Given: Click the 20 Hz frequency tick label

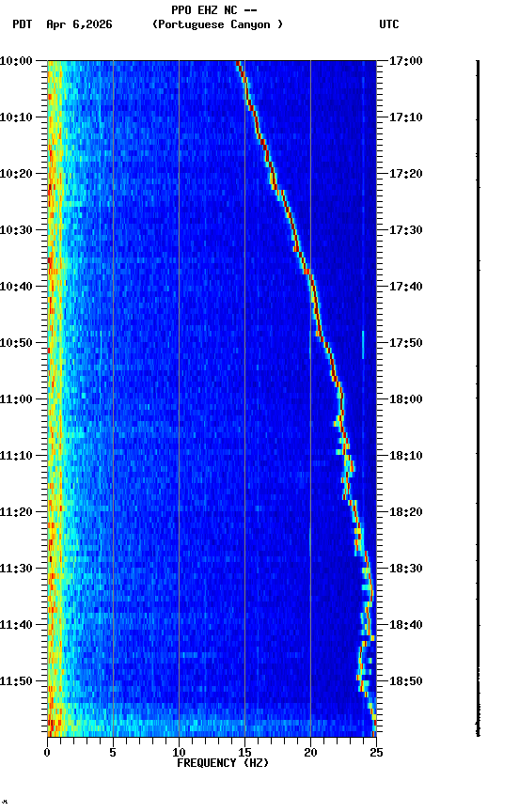Looking at the screenshot, I should tap(310, 753).
